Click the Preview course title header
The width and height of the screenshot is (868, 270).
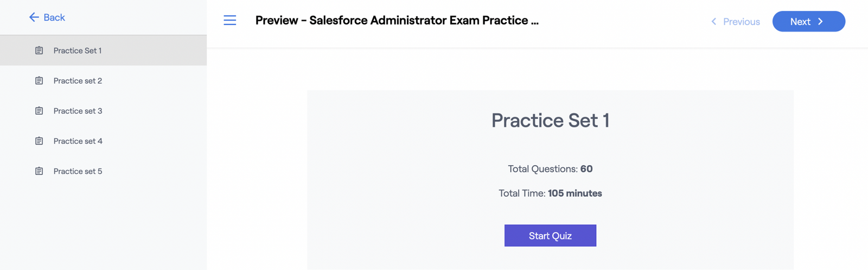point(397,21)
